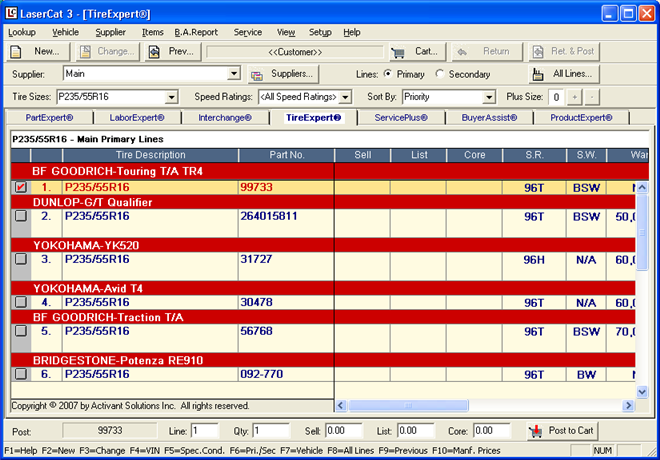Check the box for Dunlop G/T Qualifier row
The height and width of the screenshot is (460, 660).
point(21,216)
